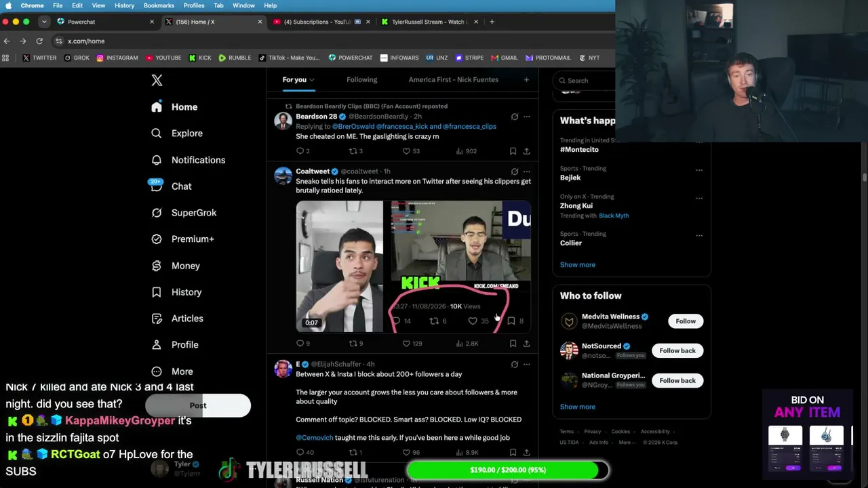The image size is (868, 488).
Task: Open the Apple menu
Action: coord(9,5)
